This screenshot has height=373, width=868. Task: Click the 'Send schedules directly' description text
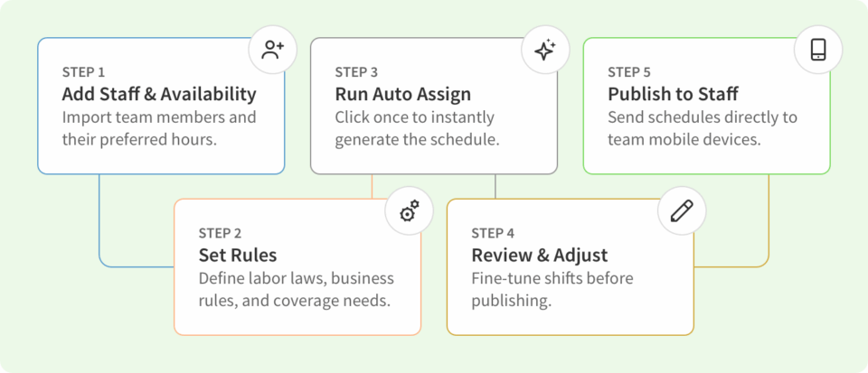[703, 129]
